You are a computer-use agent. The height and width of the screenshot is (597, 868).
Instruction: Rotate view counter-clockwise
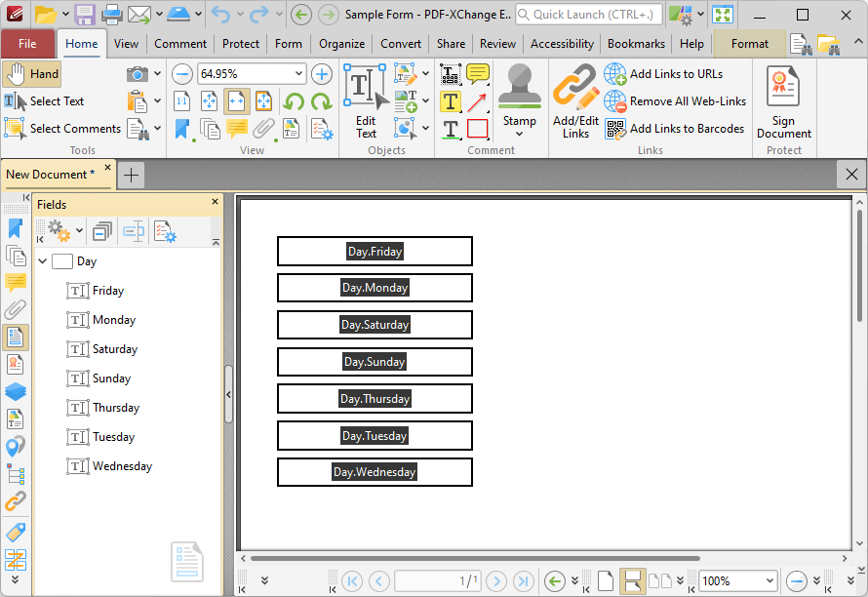pos(294,101)
